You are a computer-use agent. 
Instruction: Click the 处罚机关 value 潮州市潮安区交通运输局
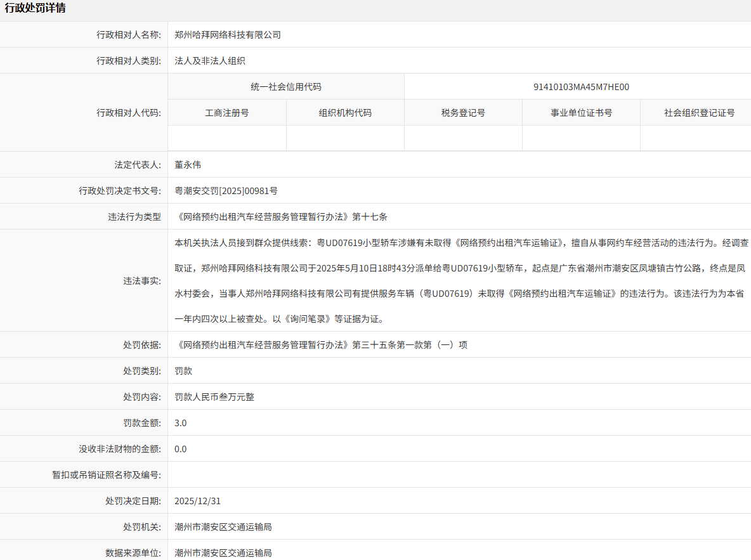pyautogui.click(x=223, y=527)
